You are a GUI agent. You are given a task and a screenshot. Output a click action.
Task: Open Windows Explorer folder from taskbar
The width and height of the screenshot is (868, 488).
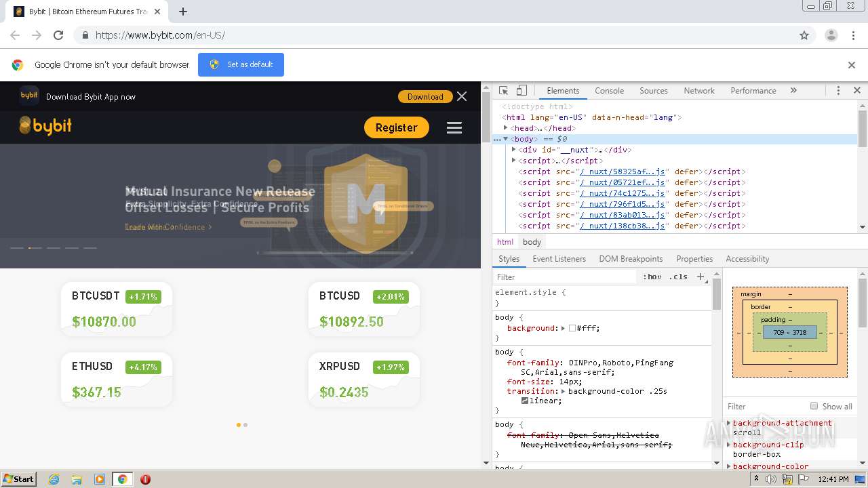[x=77, y=479]
